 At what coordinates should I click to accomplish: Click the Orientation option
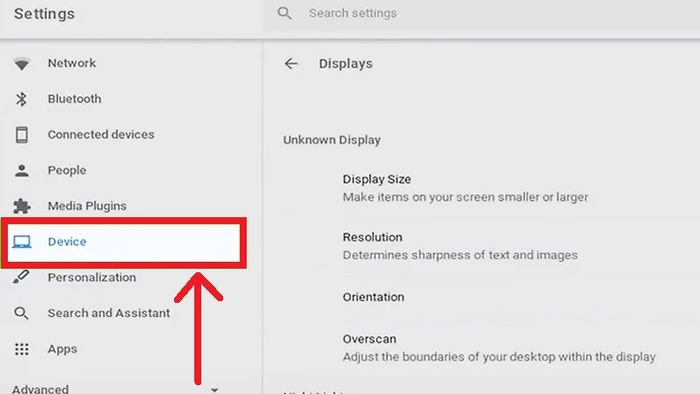[x=374, y=297]
